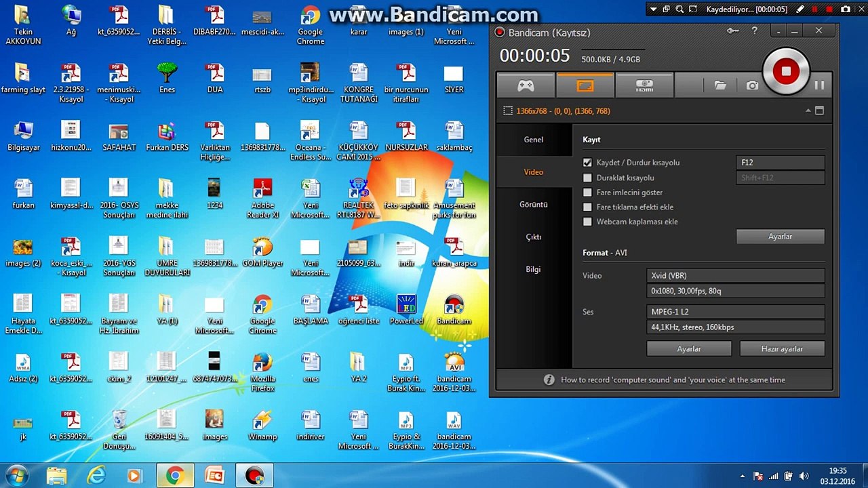Select Bandicam game recording mode gamepad icon
The height and width of the screenshot is (488, 868).
pyautogui.click(x=526, y=85)
